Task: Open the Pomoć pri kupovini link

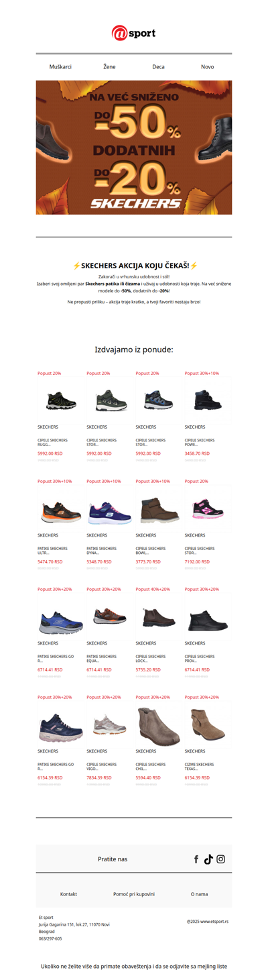Action: [x=134, y=894]
